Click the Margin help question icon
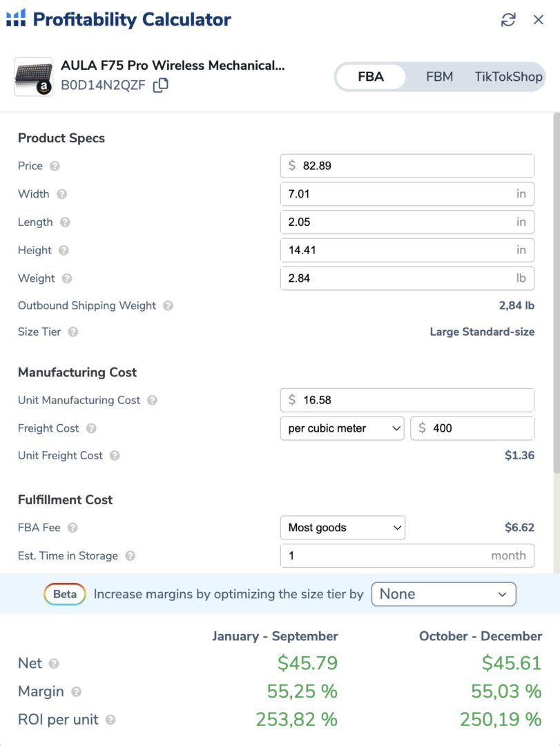 point(76,691)
